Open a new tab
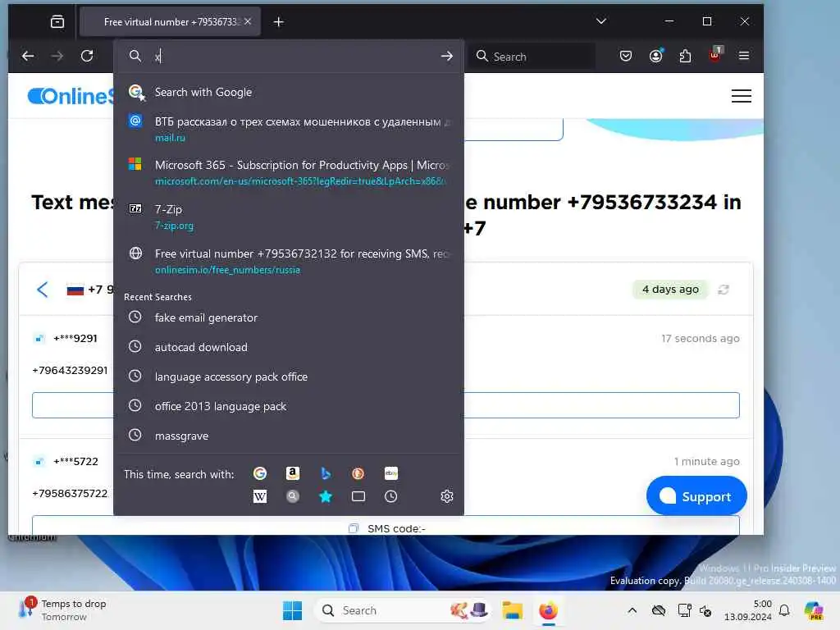 [278, 22]
